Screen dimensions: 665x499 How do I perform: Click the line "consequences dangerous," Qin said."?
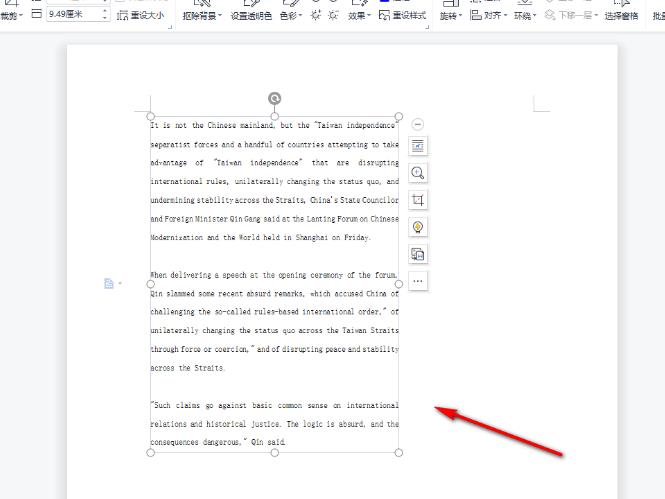[218, 442]
